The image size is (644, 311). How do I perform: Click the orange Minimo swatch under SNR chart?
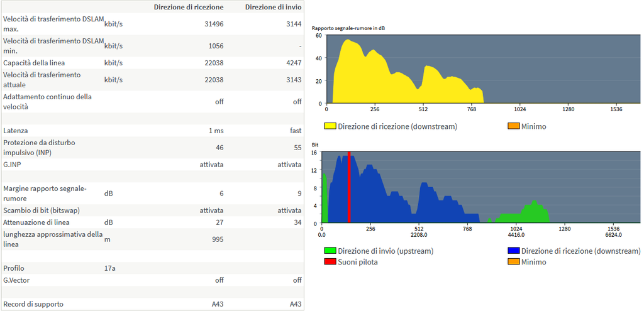pyautogui.click(x=513, y=126)
